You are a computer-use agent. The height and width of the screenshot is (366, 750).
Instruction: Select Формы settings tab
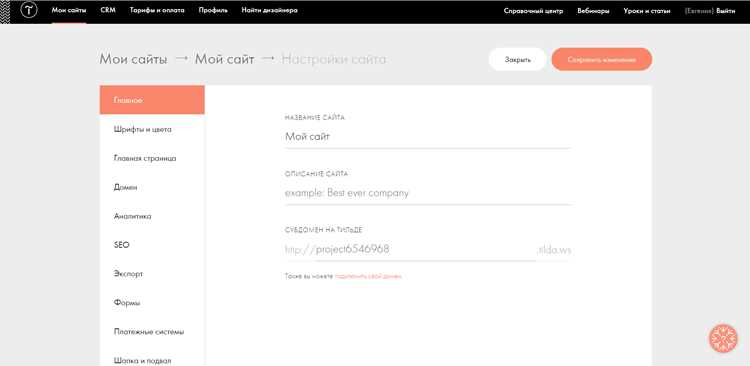click(152, 303)
